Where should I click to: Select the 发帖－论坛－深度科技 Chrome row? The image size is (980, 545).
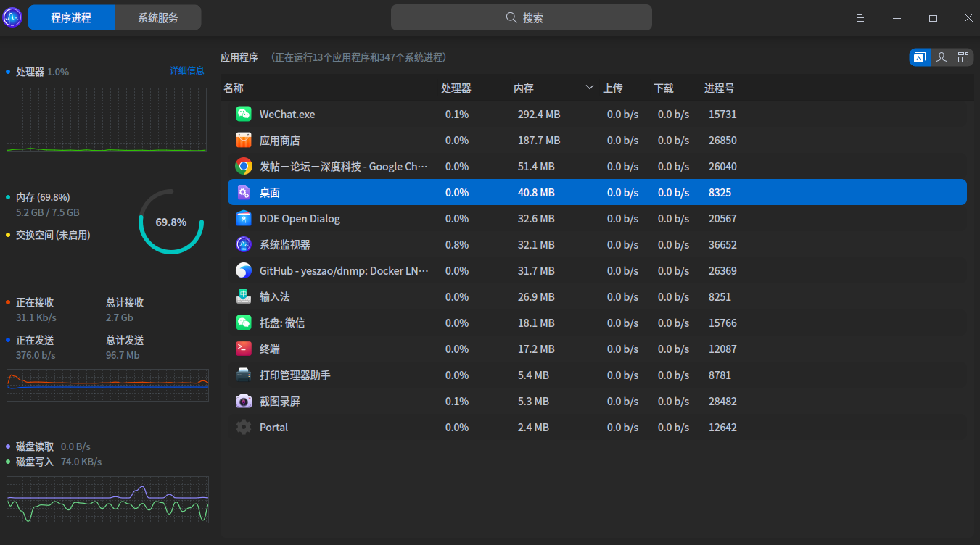point(344,167)
